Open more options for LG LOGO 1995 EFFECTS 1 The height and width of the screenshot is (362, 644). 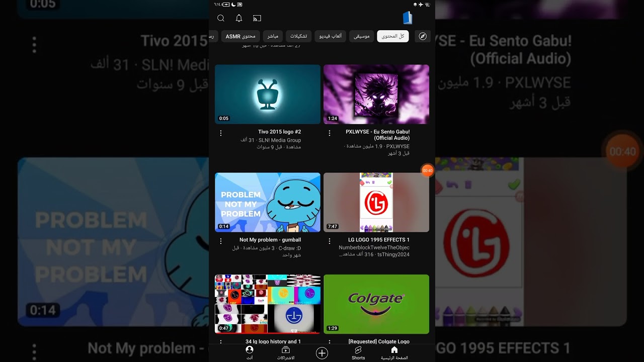tap(330, 241)
